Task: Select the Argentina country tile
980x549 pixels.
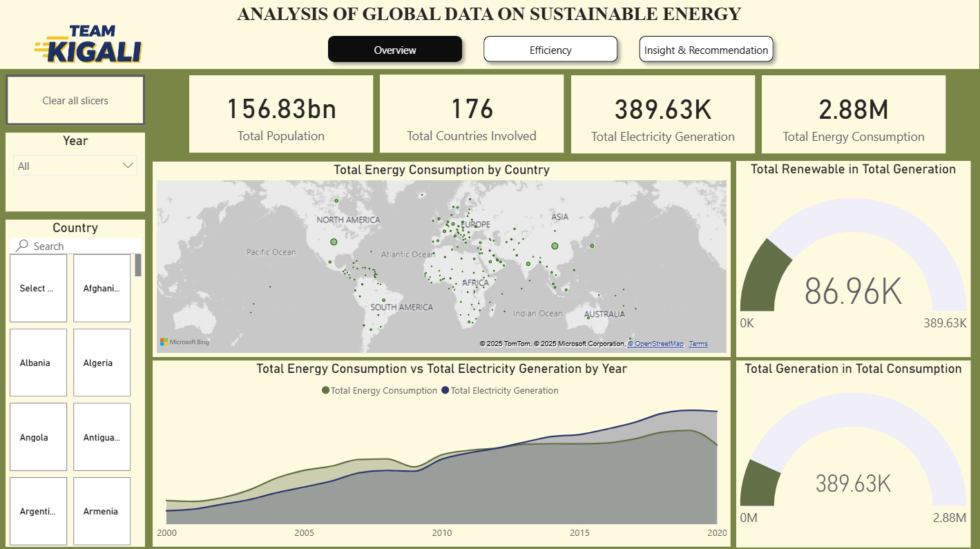Action: pyautogui.click(x=38, y=511)
